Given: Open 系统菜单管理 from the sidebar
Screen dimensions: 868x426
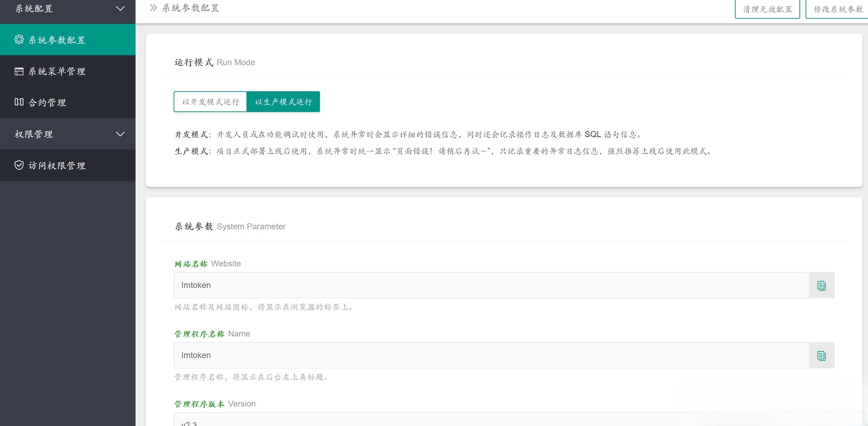Looking at the screenshot, I should (57, 71).
